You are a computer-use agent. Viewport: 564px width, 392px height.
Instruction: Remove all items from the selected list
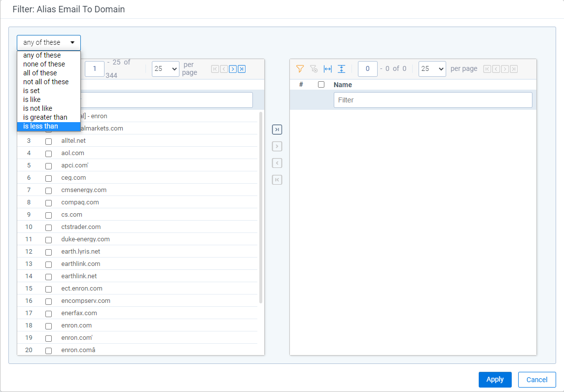pyautogui.click(x=277, y=180)
